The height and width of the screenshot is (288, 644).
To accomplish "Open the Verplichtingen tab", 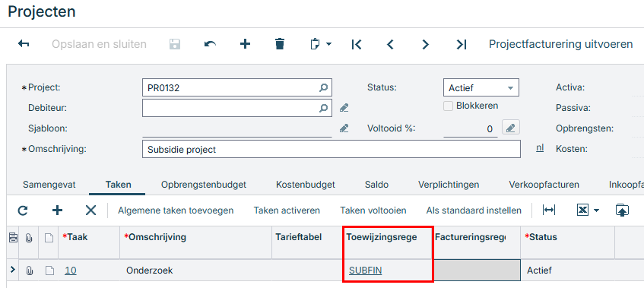I will click(x=449, y=185).
